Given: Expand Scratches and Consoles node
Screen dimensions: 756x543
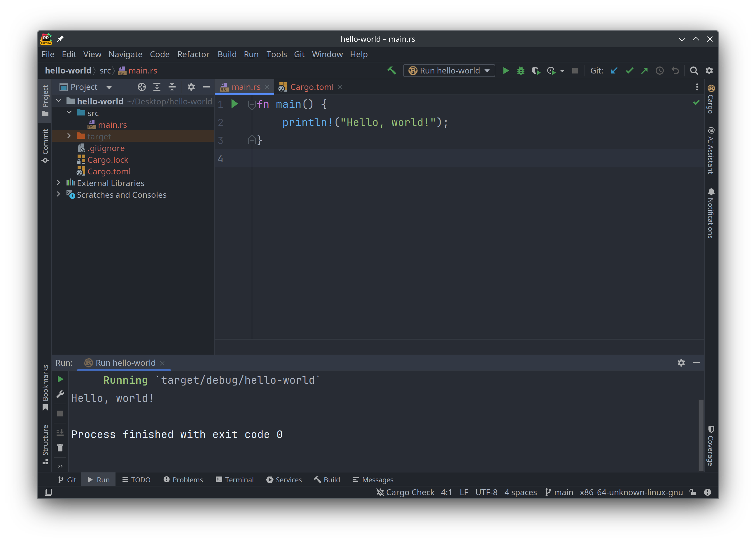Looking at the screenshot, I should pos(59,194).
